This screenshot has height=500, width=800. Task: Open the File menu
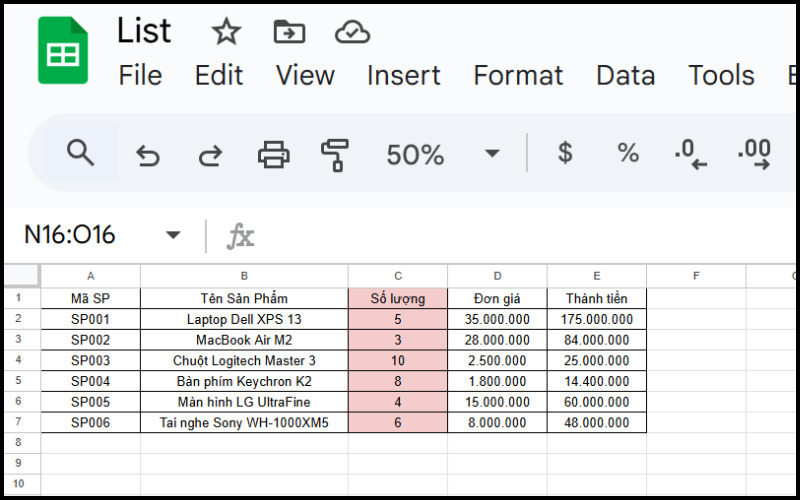pyautogui.click(x=140, y=75)
